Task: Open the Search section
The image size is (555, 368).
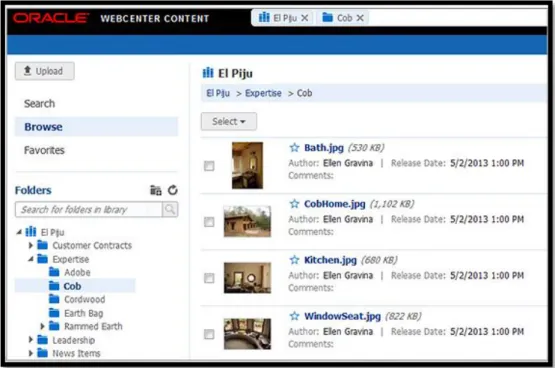Action: click(39, 104)
